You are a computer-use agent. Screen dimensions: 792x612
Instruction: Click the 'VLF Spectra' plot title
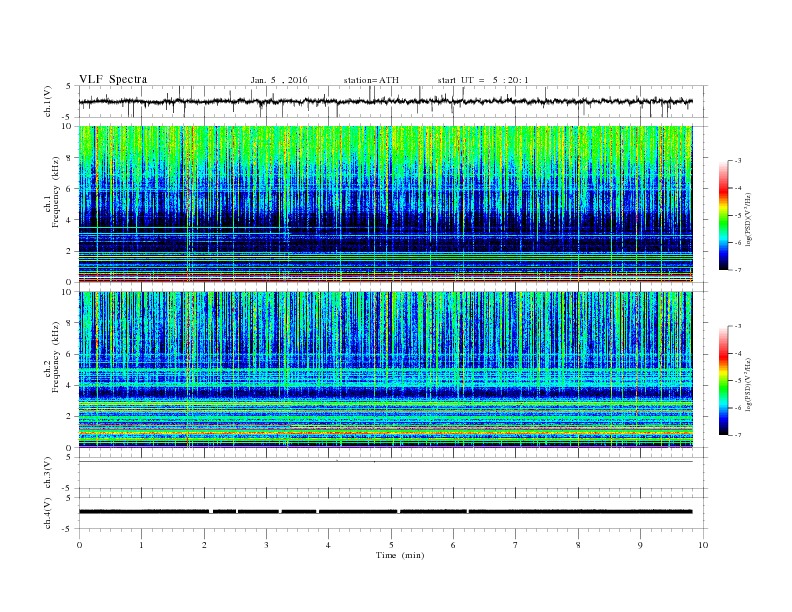tap(113, 79)
